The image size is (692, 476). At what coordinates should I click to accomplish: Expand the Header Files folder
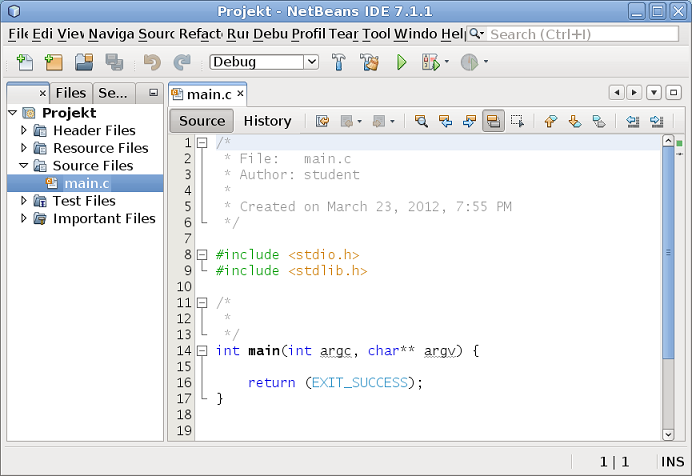tap(24, 130)
